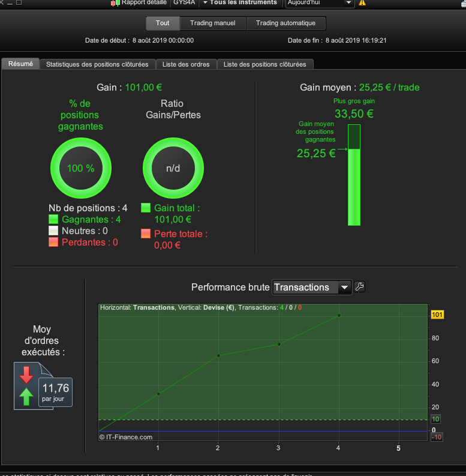
Task: Click the 11,76 par jour value box
Action: [56, 392]
